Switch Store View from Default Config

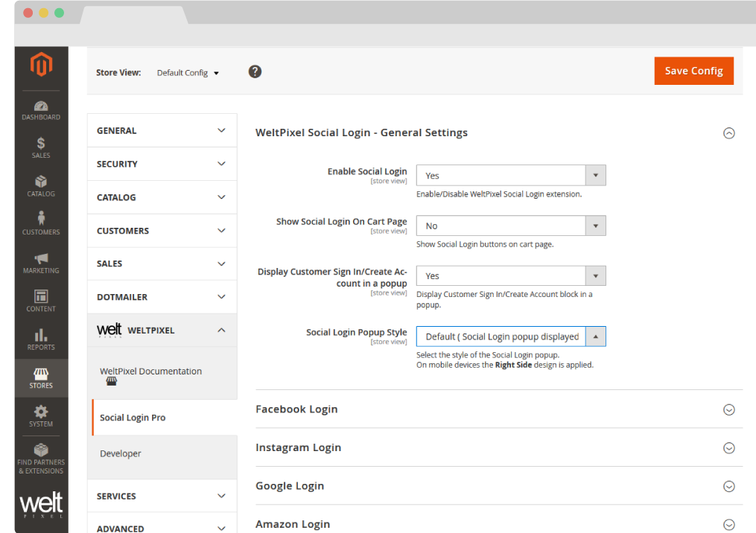(x=188, y=73)
